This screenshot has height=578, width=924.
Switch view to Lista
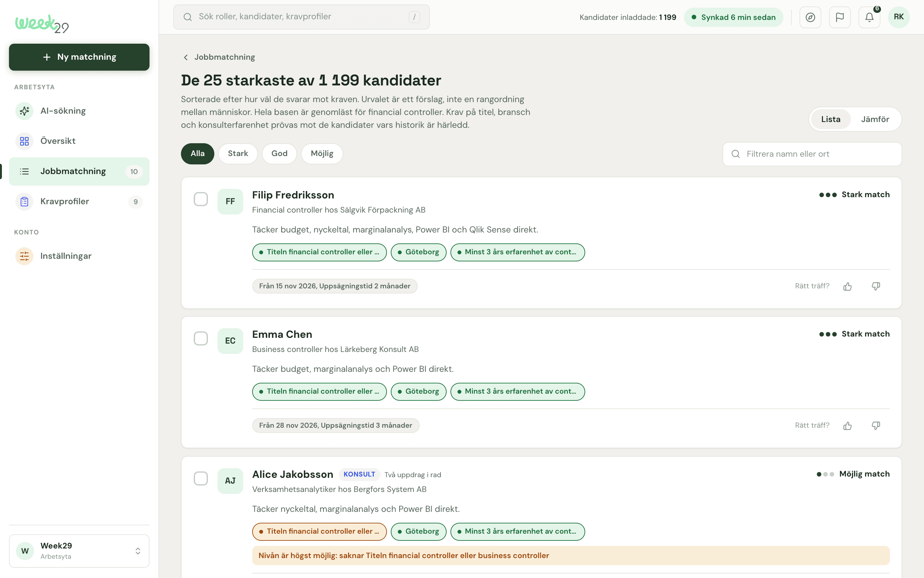[830, 119]
